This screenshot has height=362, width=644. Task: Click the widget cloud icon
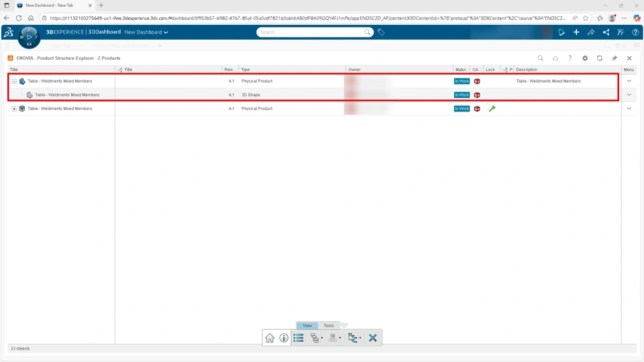(555, 58)
